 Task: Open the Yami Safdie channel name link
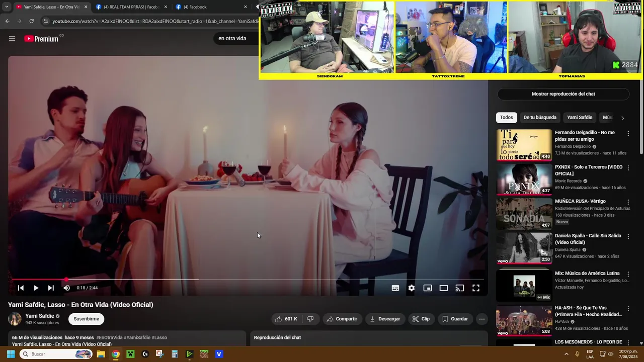click(40, 316)
